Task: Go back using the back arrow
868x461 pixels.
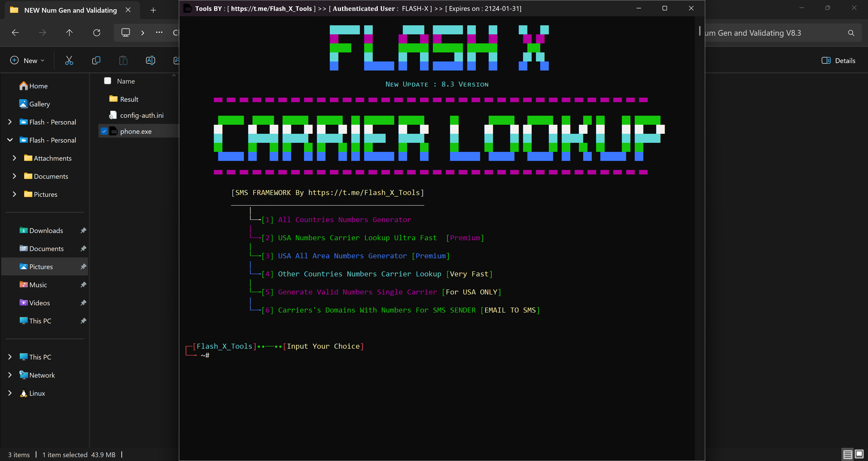Action: 15,32
